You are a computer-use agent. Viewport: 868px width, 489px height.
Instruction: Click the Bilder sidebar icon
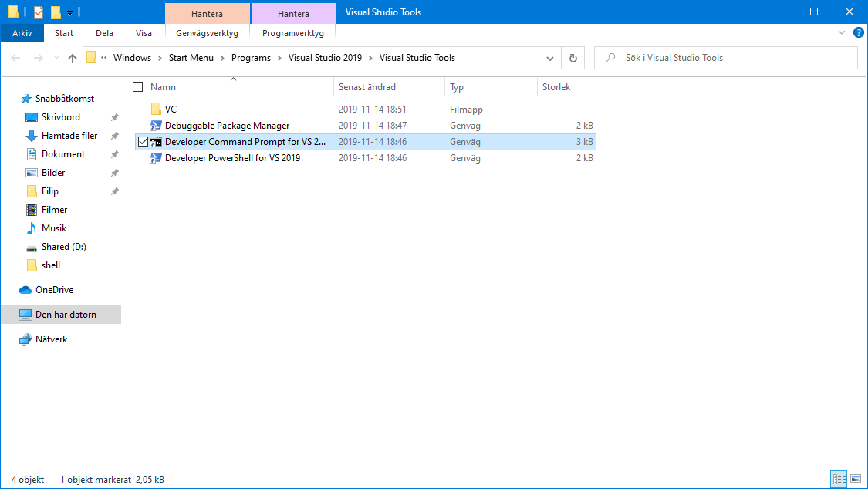tap(32, 173)
